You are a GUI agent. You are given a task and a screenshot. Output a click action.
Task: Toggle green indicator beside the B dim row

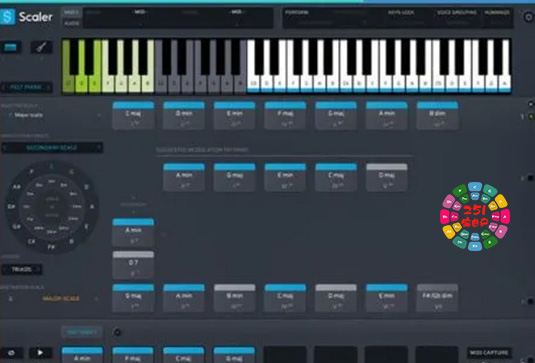[531, 117]
